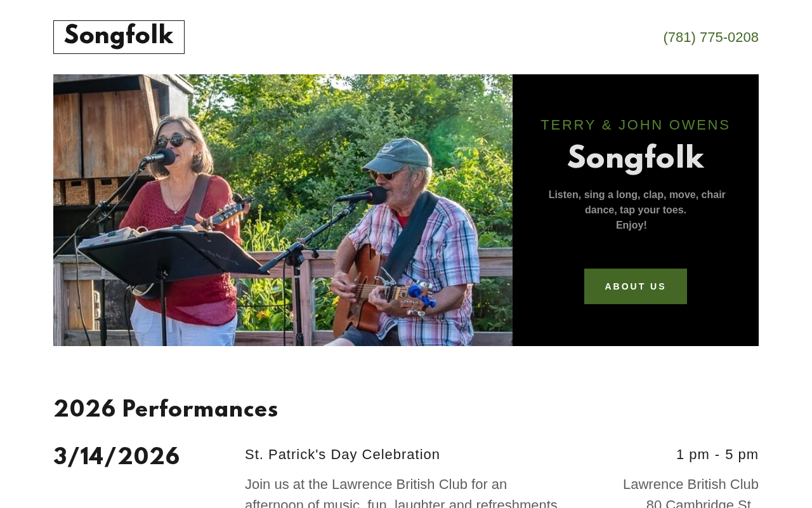The height and width of the screenshot is (508, 812).
Task: Click the 2026 Performances heading
Action: [166, 410]
